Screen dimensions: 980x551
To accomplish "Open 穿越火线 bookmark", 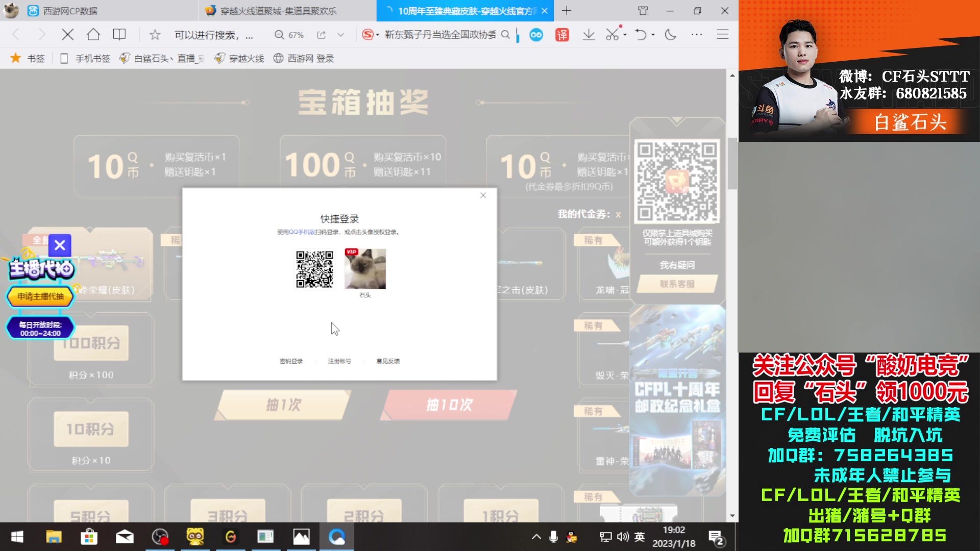I will pos(240,58).
